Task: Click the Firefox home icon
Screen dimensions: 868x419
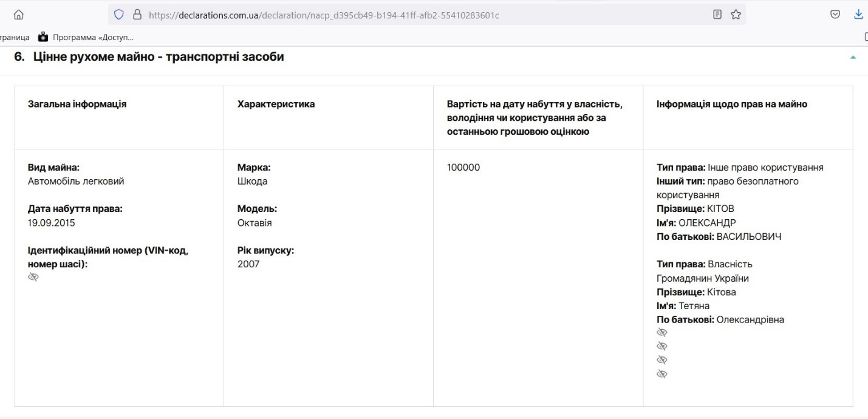Action: [19, 15]
